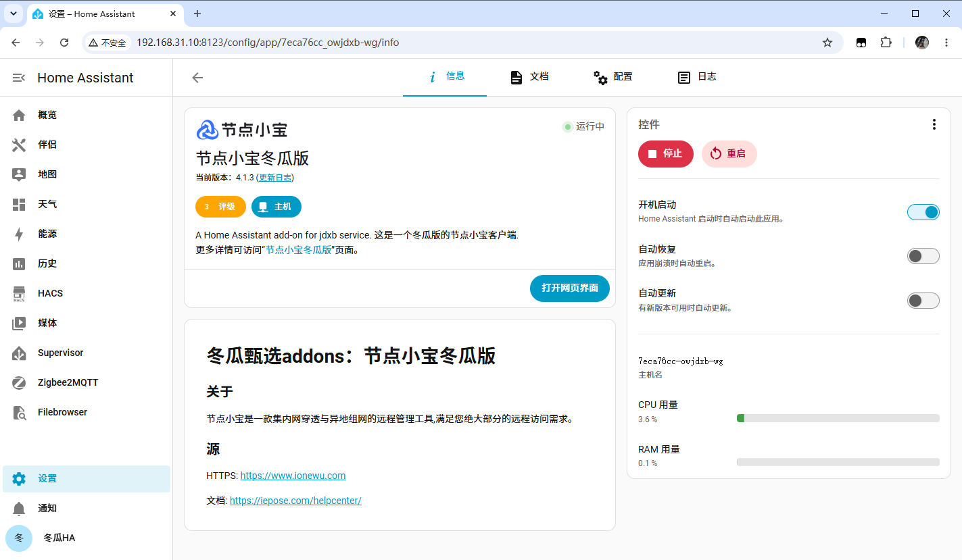Image resolution: width=962 pixels, height=560 pixels.
Task: Open 能源 energy page in sidebar
Action: 87,234
